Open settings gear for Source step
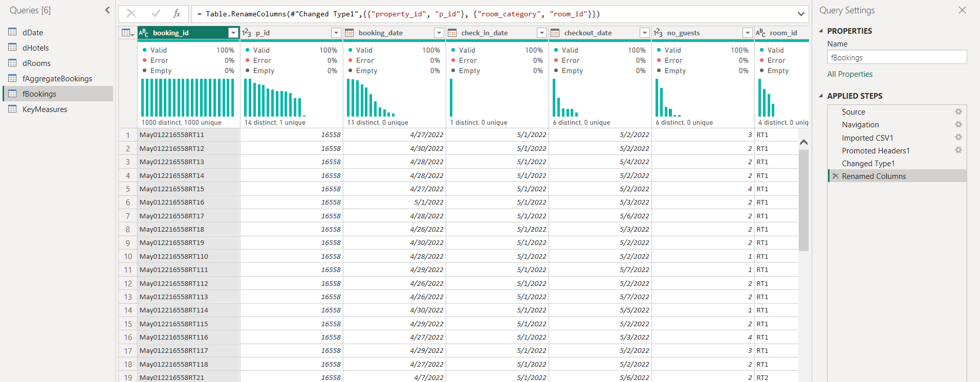Image resolution: width=980 pixels, height=382 pixels. click(959, 111)
